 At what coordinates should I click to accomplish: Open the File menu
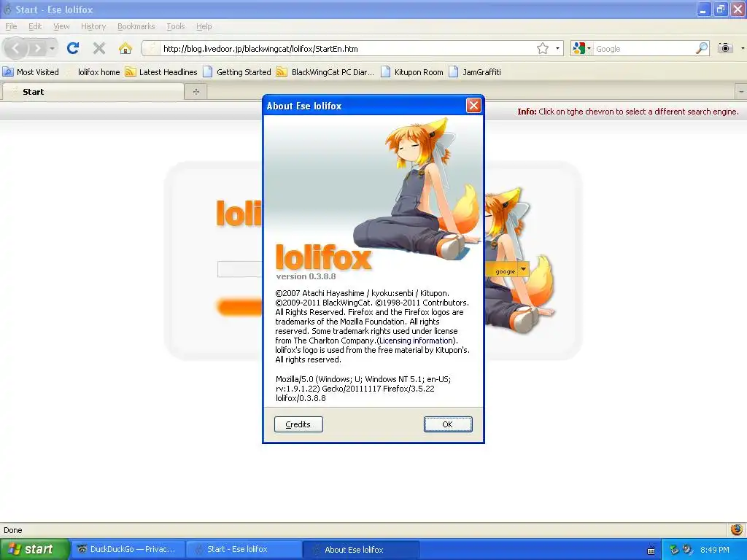11,26
